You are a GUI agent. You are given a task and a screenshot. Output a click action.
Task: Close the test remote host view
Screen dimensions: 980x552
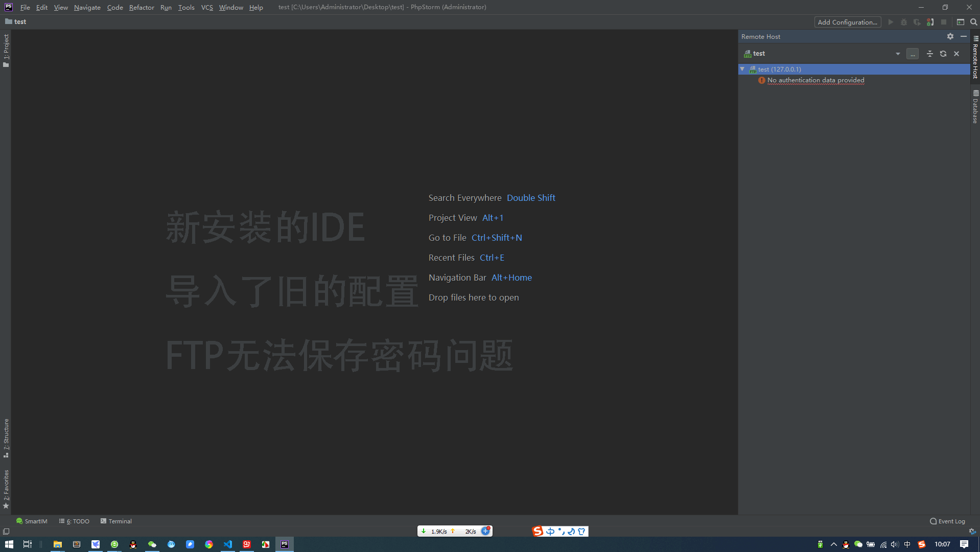coord(956,54)
